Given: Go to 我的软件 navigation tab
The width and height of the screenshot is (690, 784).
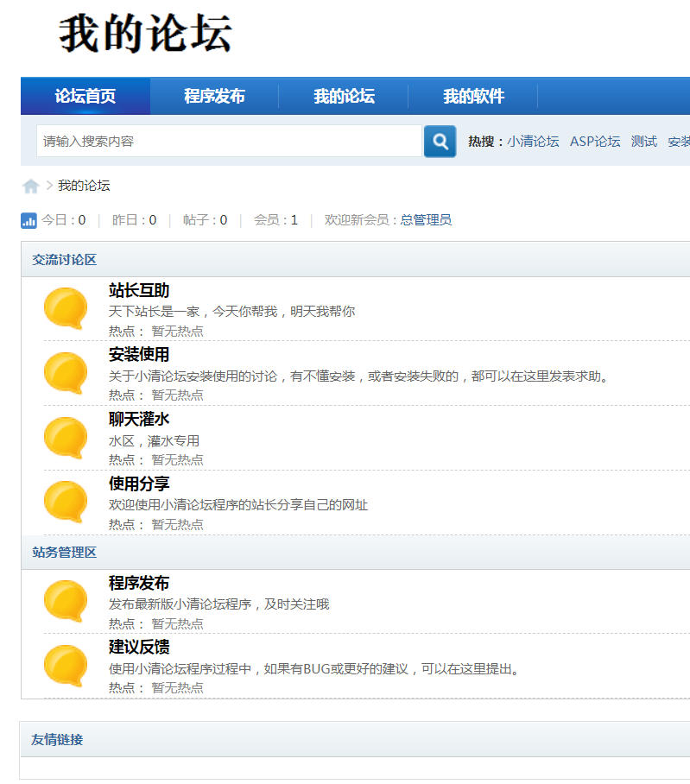Looking at the screenshot, I should (x=473, y=96).
